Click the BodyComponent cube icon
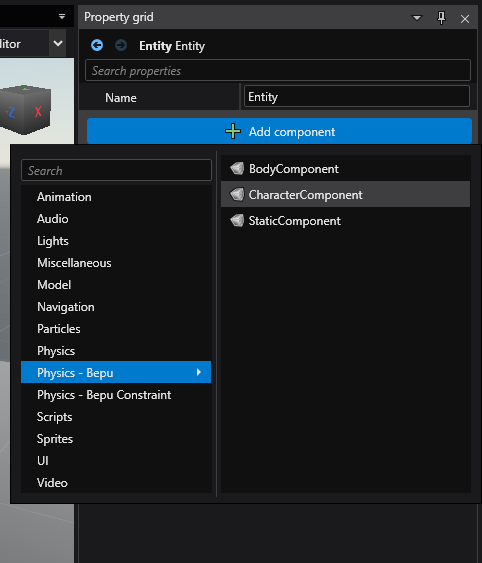 tap(237, 168)
